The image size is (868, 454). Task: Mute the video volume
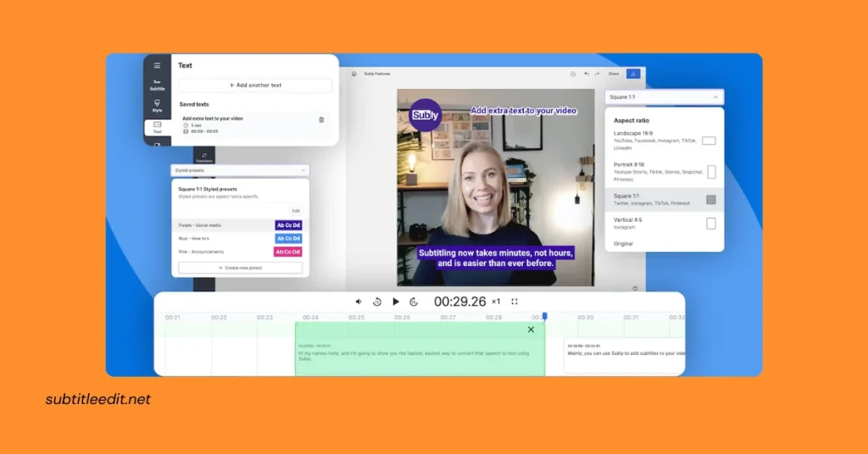[359, 302]
